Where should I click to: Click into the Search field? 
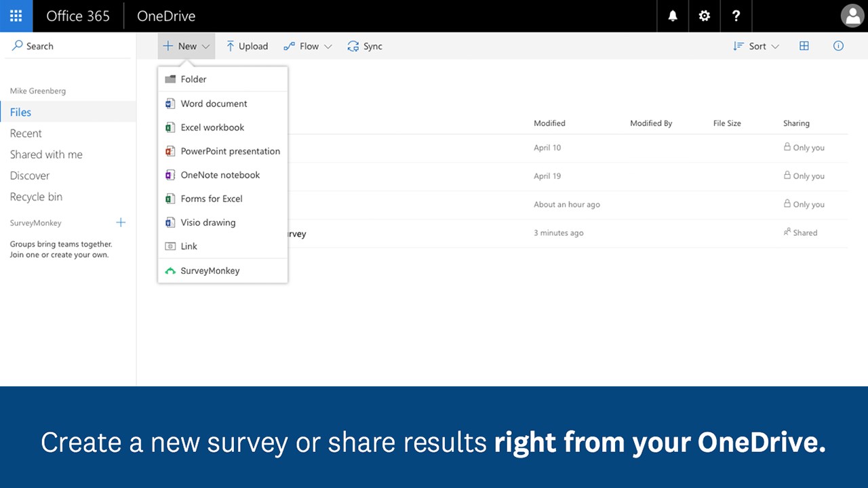pyautogui.click(x=68, y=46)
